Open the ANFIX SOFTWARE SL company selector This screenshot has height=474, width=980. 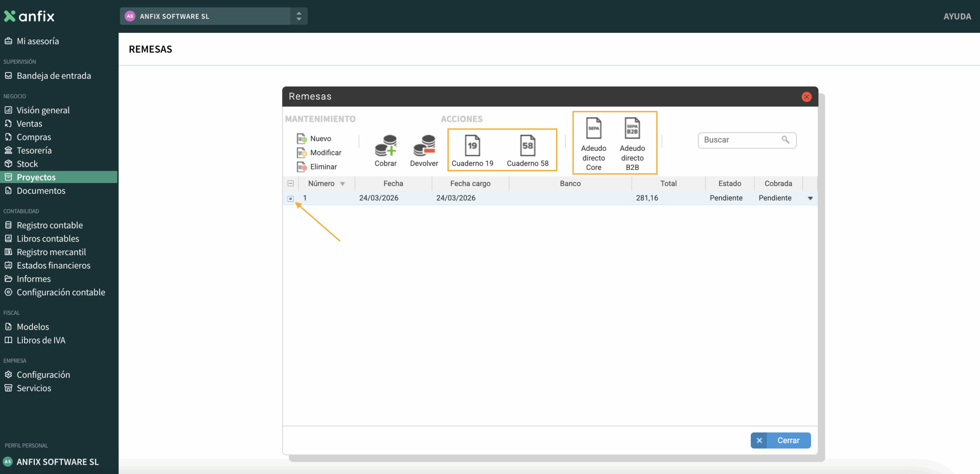213,16
